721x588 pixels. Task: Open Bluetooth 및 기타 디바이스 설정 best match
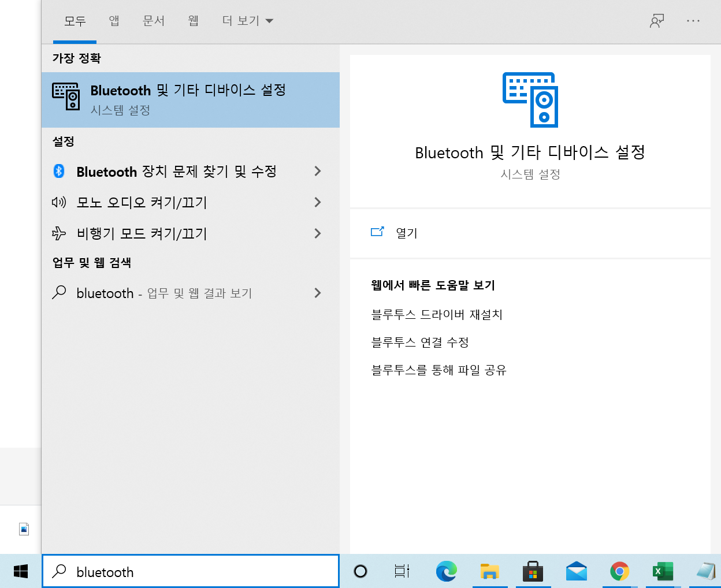click(191, 100)
